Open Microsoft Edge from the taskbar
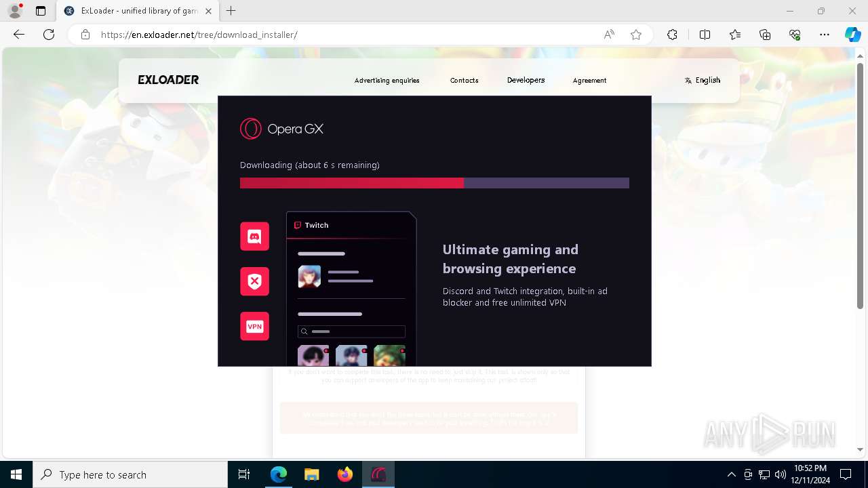The image size is (868, 488). [x=279, y=474]
